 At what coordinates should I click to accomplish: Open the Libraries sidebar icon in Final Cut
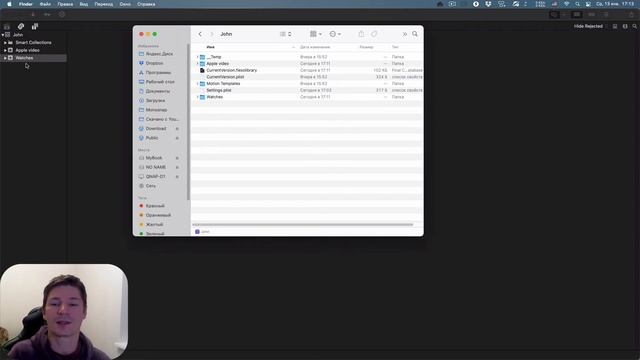pos(7,27)
